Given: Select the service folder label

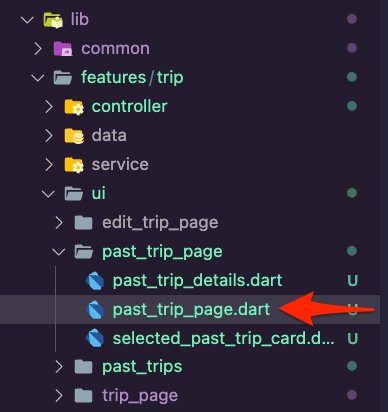Looking at the screenshot, I should [120, 165].
